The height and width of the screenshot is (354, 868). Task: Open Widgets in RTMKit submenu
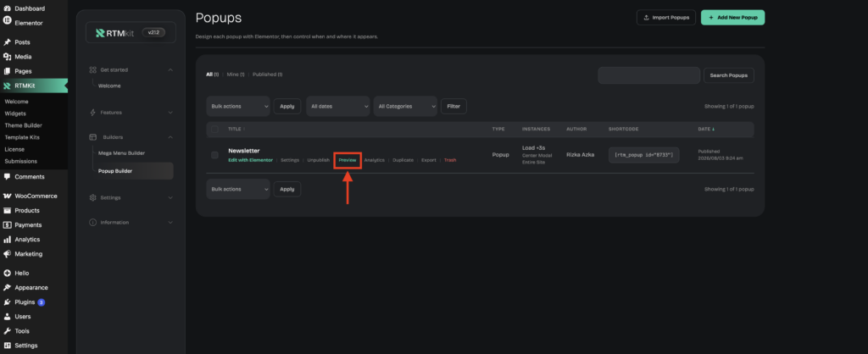15,113
